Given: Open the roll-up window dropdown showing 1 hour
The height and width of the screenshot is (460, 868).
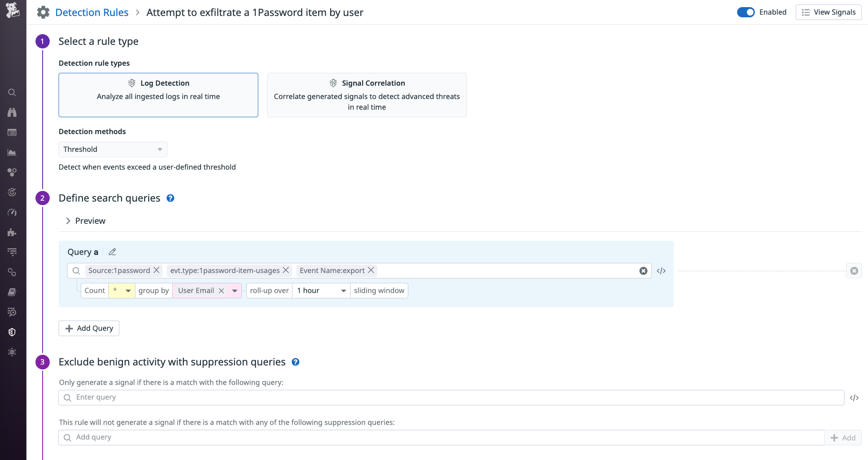Looking at the screenshot, I should pyautogui.click(x=320, y=290).
